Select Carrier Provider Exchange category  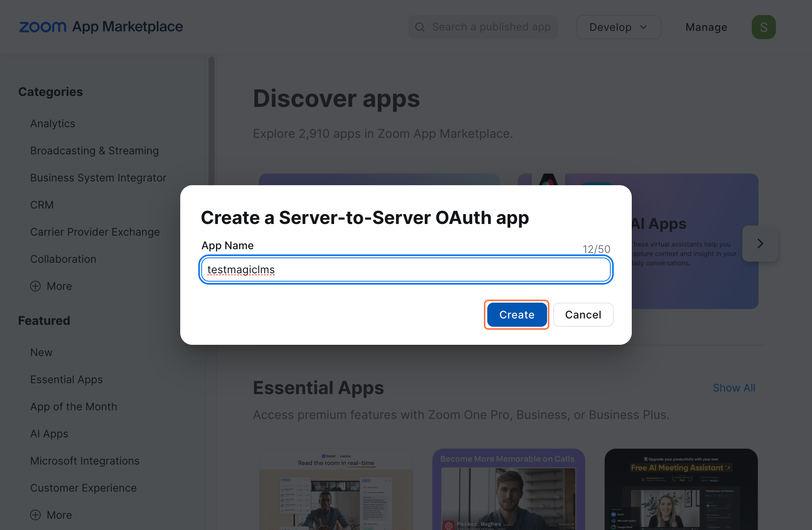pos(95,232)
